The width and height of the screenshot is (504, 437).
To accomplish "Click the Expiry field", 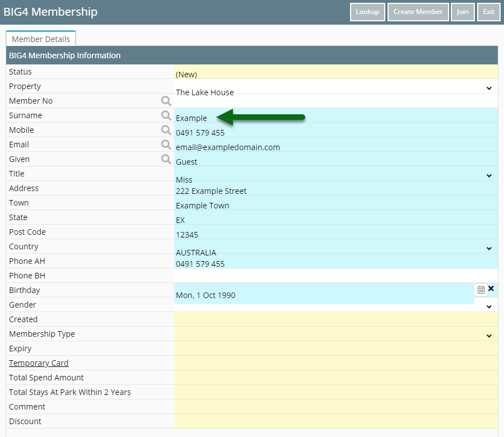I will click(x=336, y=348).
